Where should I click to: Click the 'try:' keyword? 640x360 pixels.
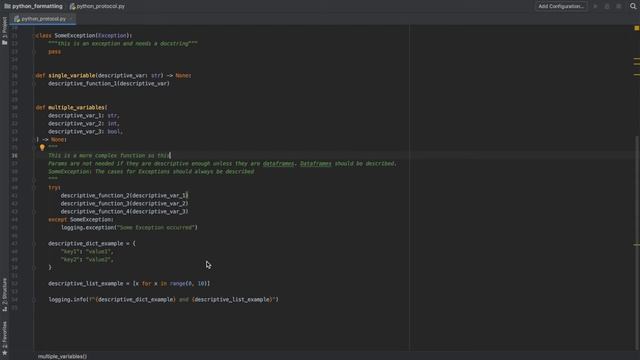tap(54, 188)
